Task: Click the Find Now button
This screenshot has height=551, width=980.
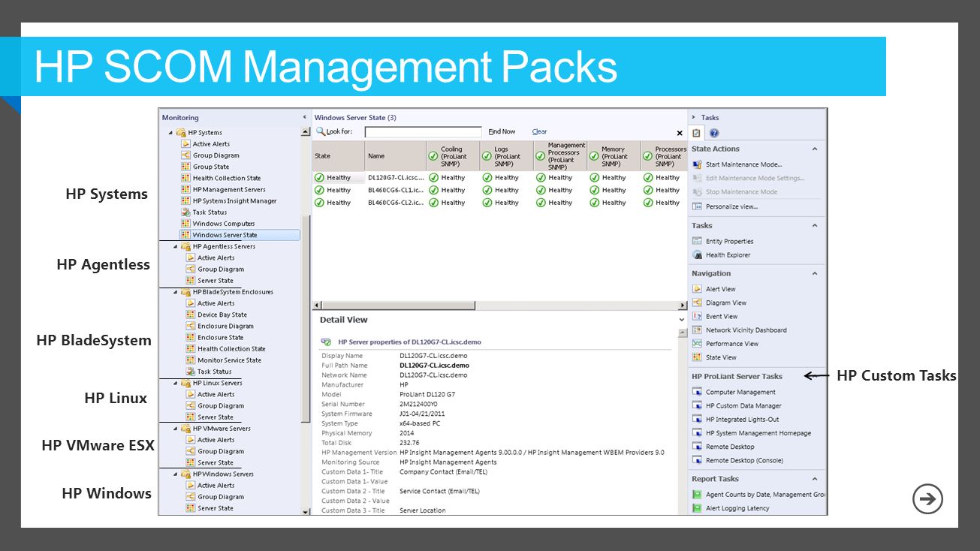Action: 502,131
